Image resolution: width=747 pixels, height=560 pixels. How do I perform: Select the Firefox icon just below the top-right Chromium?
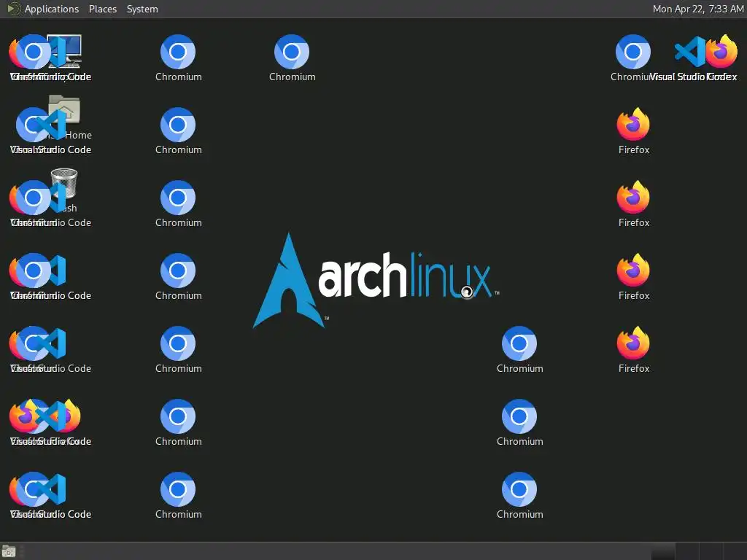point(633,124)
